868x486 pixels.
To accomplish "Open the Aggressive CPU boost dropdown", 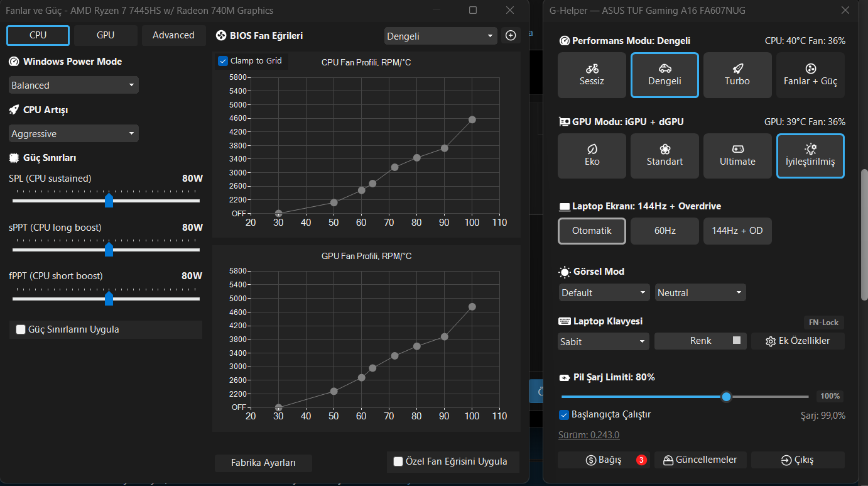I will pos(73,133).
